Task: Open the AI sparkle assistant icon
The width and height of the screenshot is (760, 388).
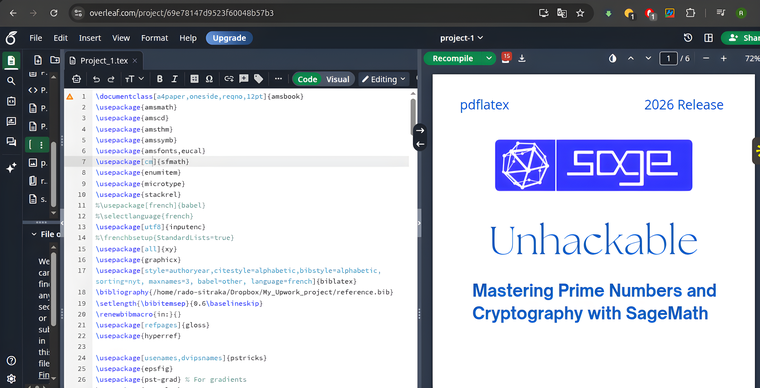Action: click(11, 167)
